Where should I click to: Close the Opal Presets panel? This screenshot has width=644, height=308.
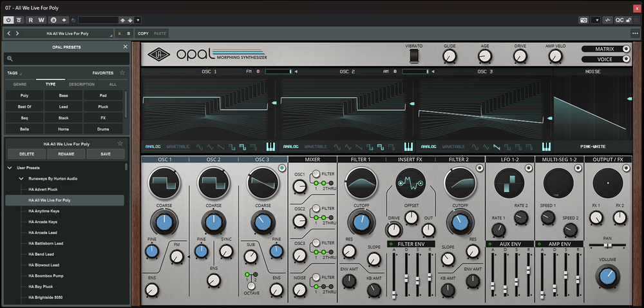[126, 47]
